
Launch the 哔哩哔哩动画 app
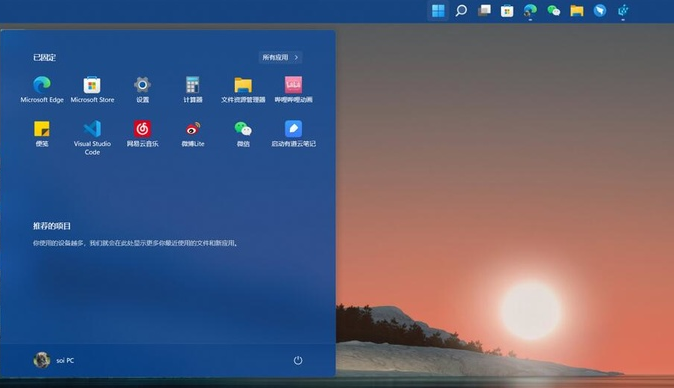pos(293,89)
